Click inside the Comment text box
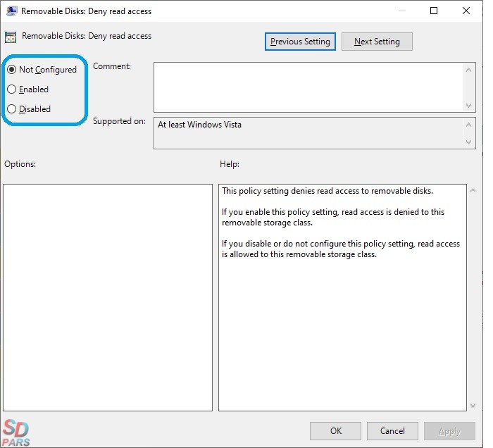493x448 pixels. pos(308,87)
